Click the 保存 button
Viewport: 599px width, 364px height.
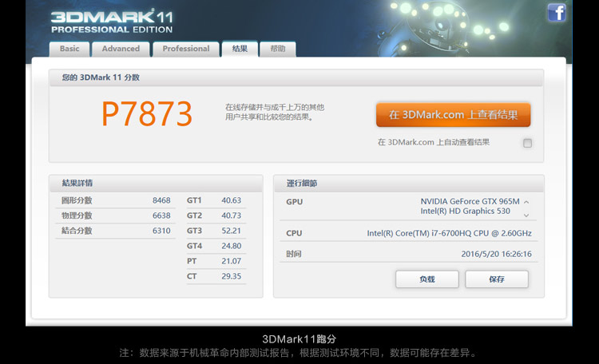(497, 279)
